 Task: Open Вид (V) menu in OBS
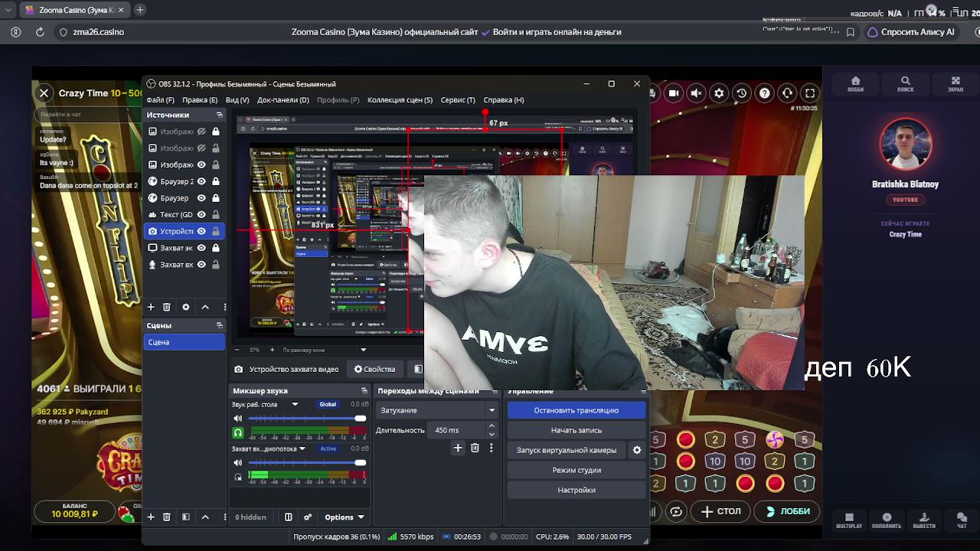pyautogui.click(x=237, y=99)
